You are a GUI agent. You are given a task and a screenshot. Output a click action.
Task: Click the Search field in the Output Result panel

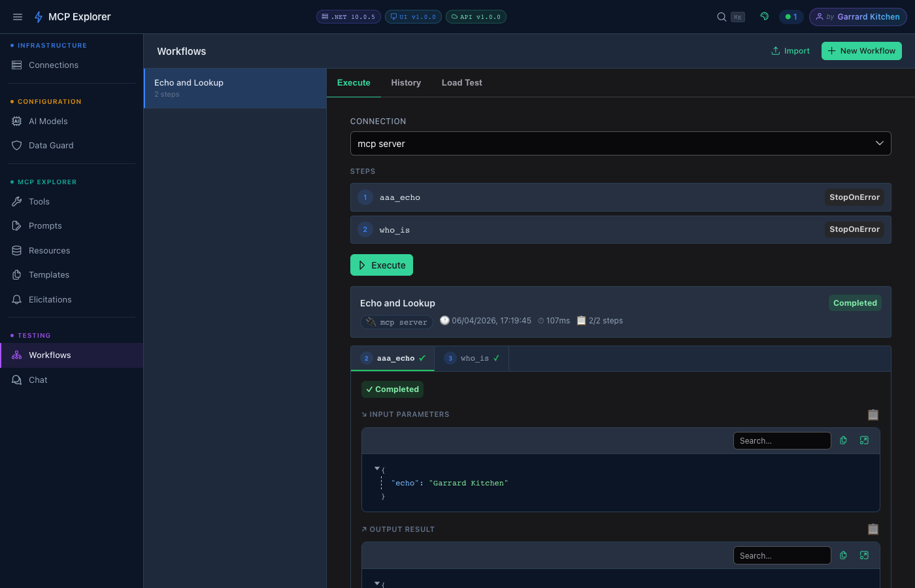point(782,555)
